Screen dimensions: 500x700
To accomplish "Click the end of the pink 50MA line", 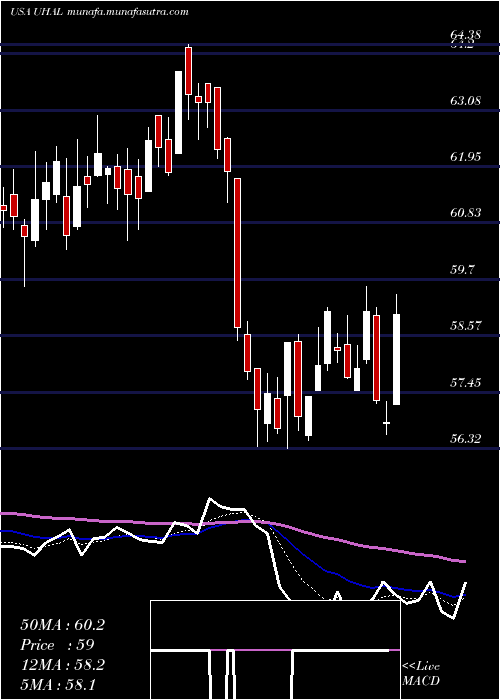I will pos(465,561).
